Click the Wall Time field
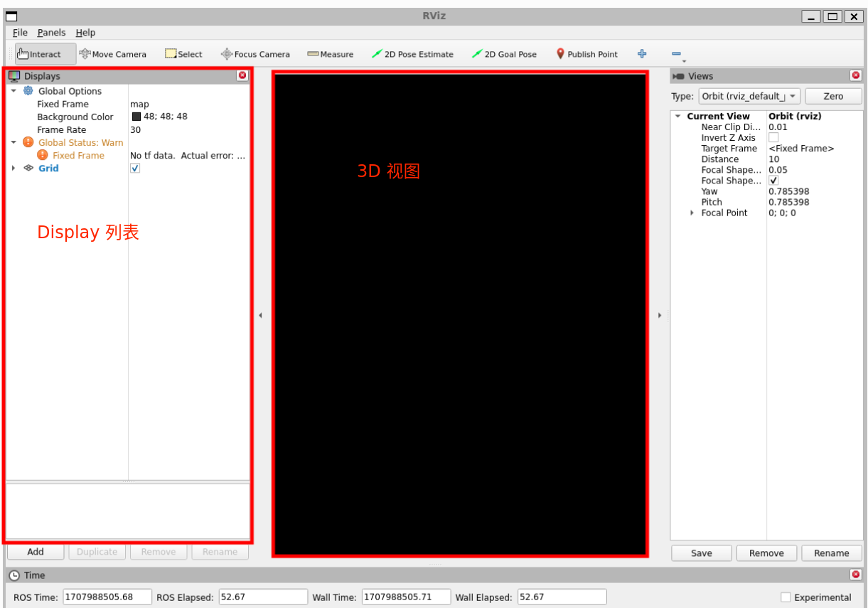 tap(406, 597)
